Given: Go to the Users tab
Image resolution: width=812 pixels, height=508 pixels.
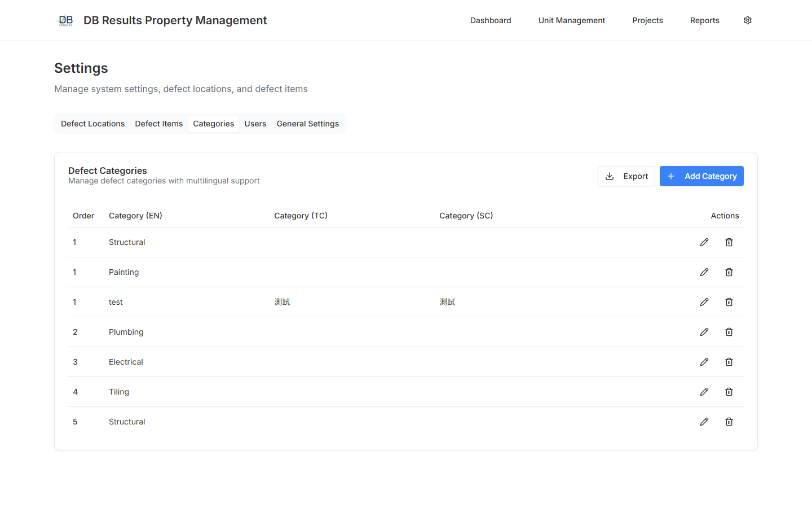Looking at the screenshot, I should point(255,124).
